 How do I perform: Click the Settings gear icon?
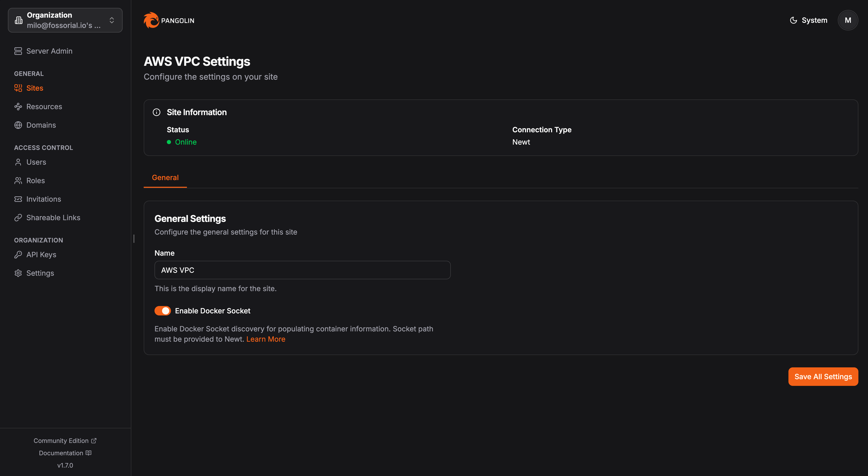(x=18, y=273)
